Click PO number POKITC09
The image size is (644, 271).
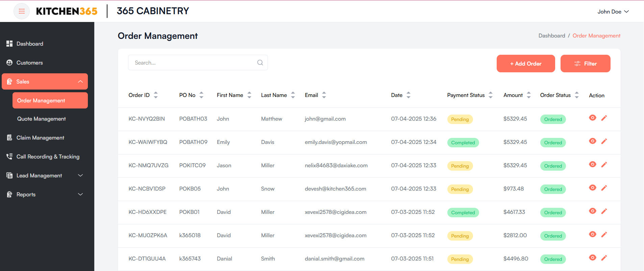click(192, 165)
